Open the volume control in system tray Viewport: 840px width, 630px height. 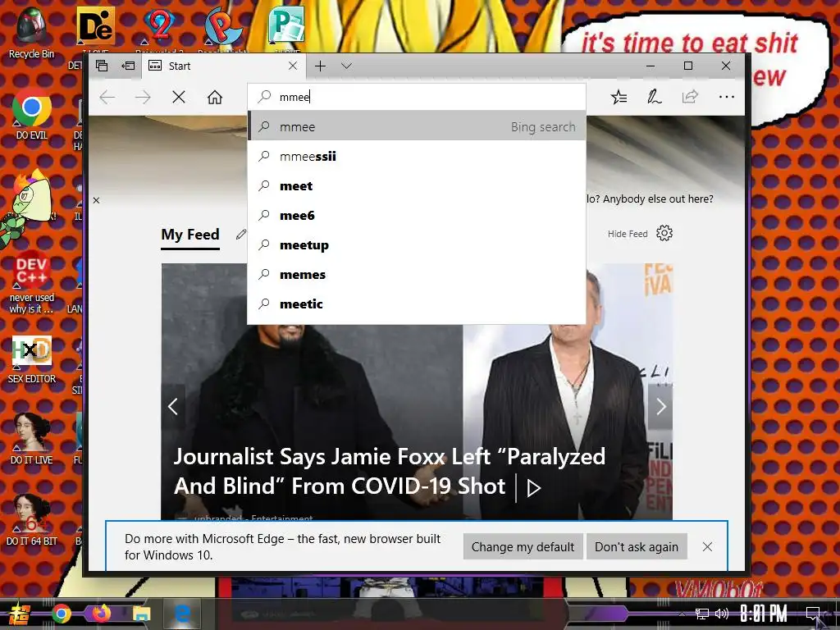tap(722, 614)
